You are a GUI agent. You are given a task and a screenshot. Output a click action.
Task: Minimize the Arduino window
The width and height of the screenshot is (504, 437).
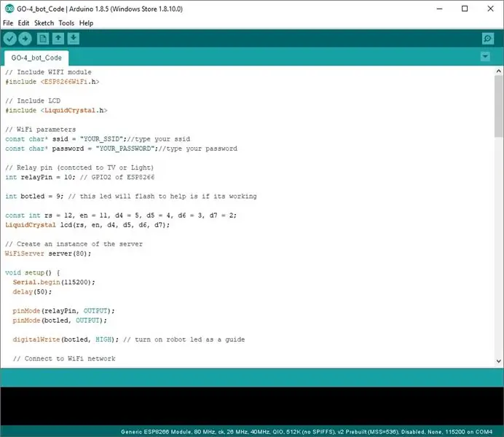439,9
